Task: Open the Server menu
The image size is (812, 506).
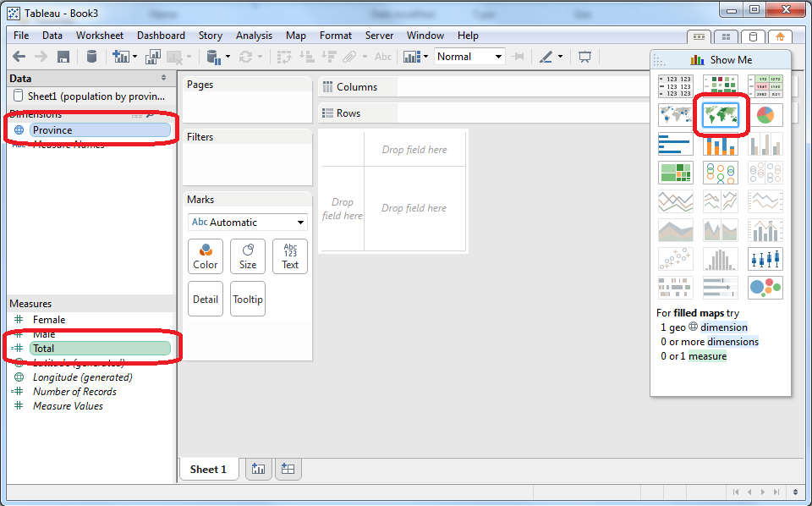Action: (379, 36)
